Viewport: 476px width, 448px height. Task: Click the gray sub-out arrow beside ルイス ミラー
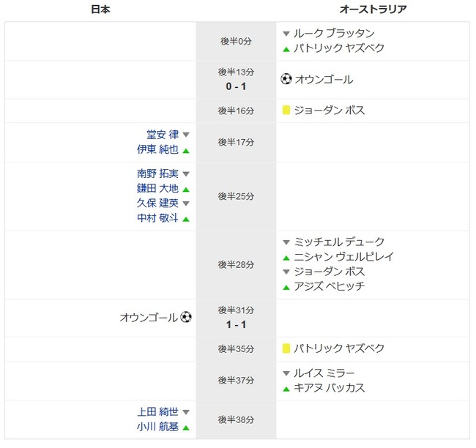(x=286, y=373)
